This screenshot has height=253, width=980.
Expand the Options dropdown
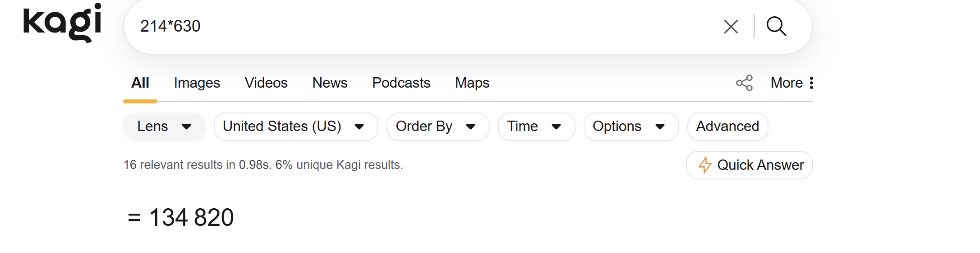630,126
